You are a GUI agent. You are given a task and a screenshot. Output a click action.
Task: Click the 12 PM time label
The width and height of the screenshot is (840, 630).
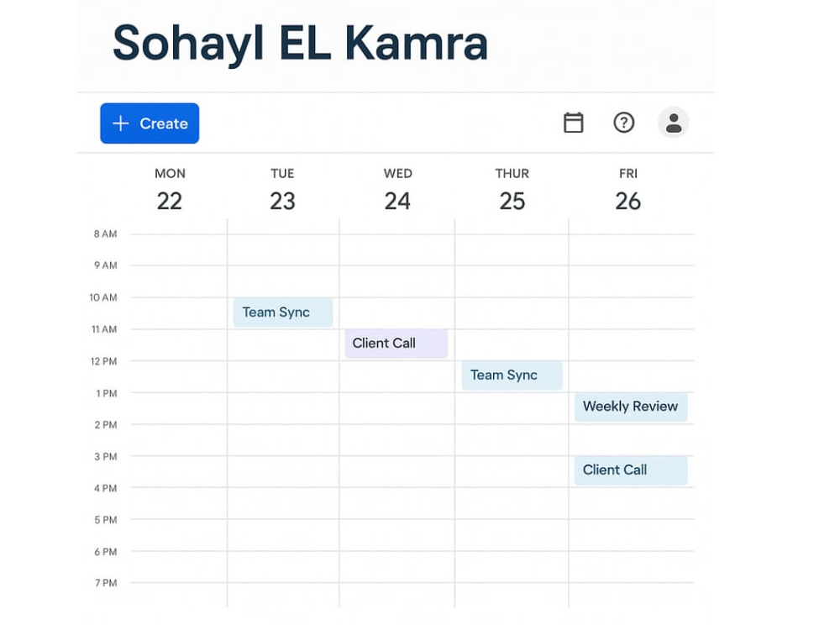pyautogui.click(x=104, y=361)
